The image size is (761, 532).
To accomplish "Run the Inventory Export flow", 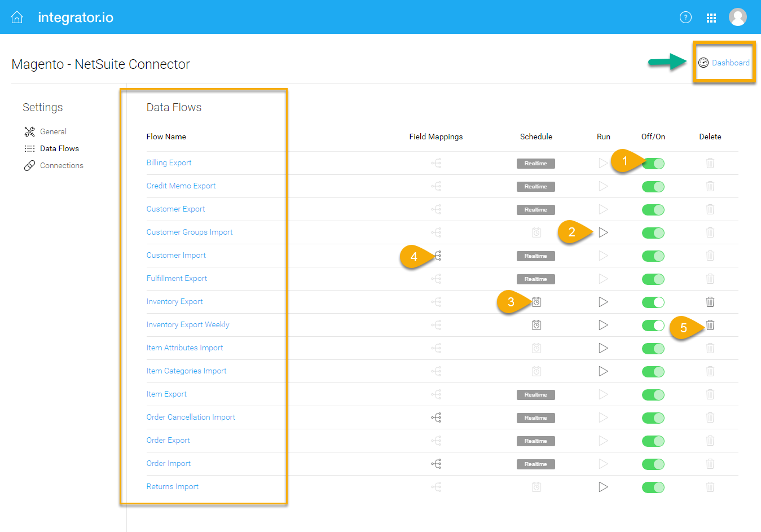I will point(603,302).
